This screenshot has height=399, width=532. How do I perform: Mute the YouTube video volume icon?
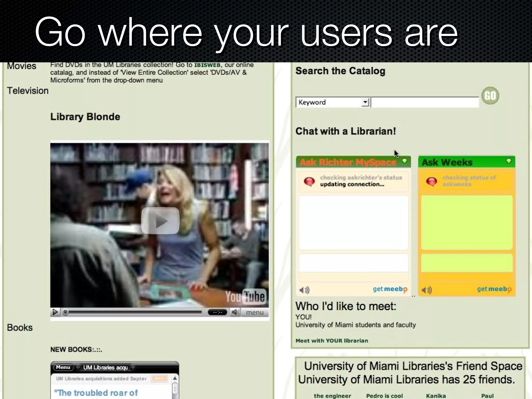[235, 312]
